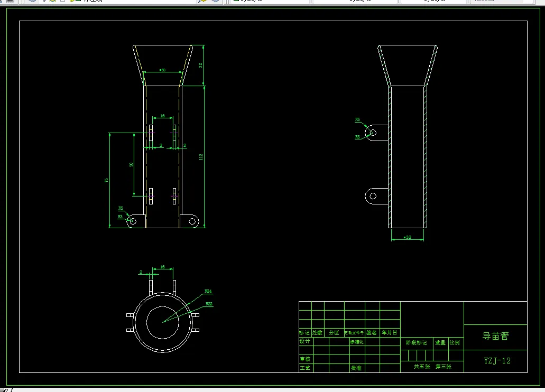This screenshot has width=545, height=392.
Task: Select the 38 width dimension in funnel
Action: point(163,70)
